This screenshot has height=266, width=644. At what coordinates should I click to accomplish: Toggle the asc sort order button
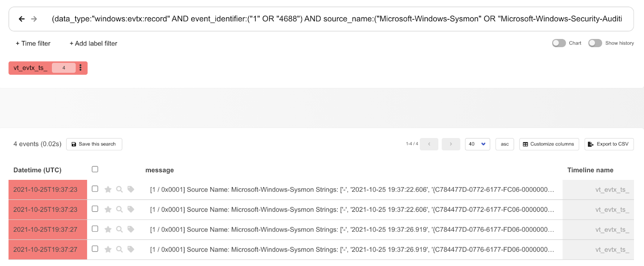(x=505, y=144)
